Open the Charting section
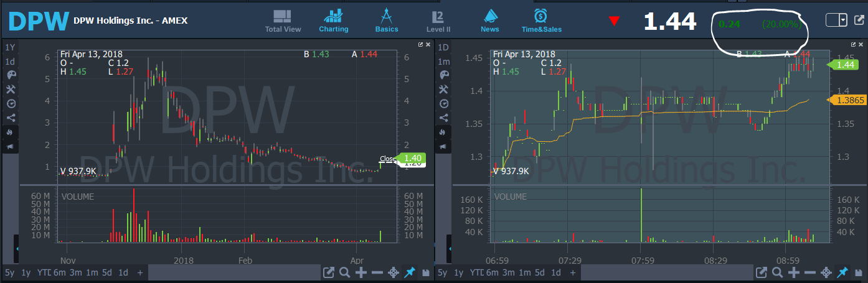Image resolution: width=868 pixels, height=283 pixels. [x=334, y=21]
